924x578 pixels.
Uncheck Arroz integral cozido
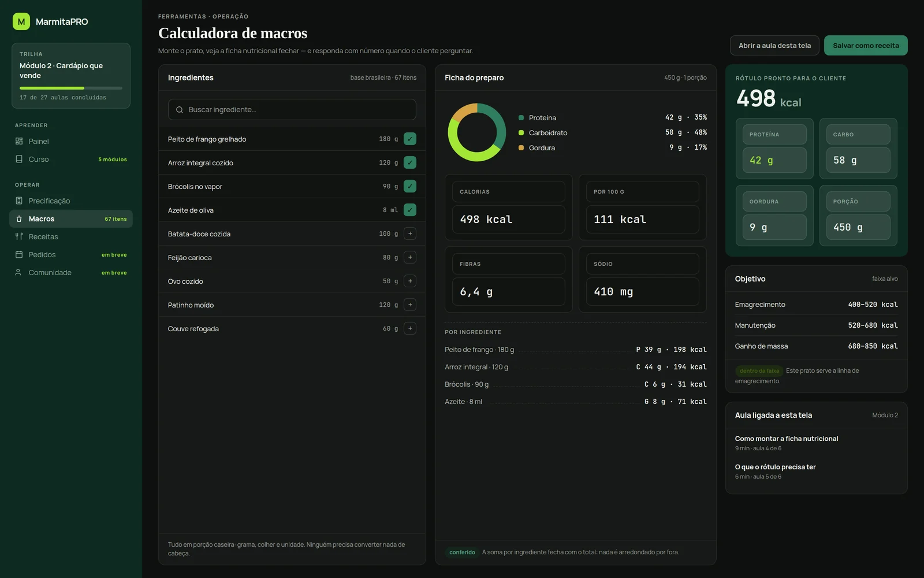(410, 162)
